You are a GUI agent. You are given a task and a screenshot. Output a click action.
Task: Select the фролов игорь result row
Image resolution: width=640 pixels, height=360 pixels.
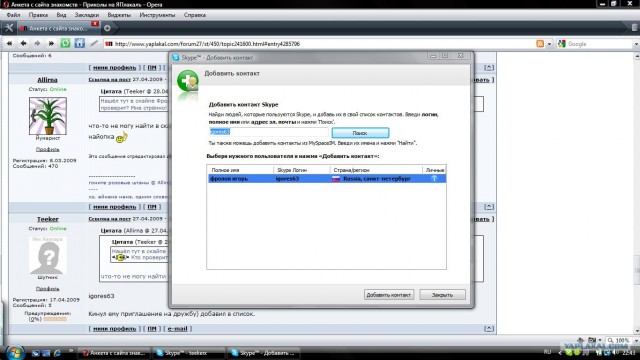pos(327,179)
